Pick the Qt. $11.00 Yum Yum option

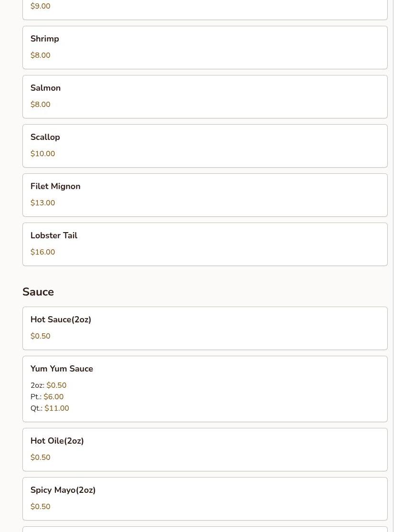point(56,408)
